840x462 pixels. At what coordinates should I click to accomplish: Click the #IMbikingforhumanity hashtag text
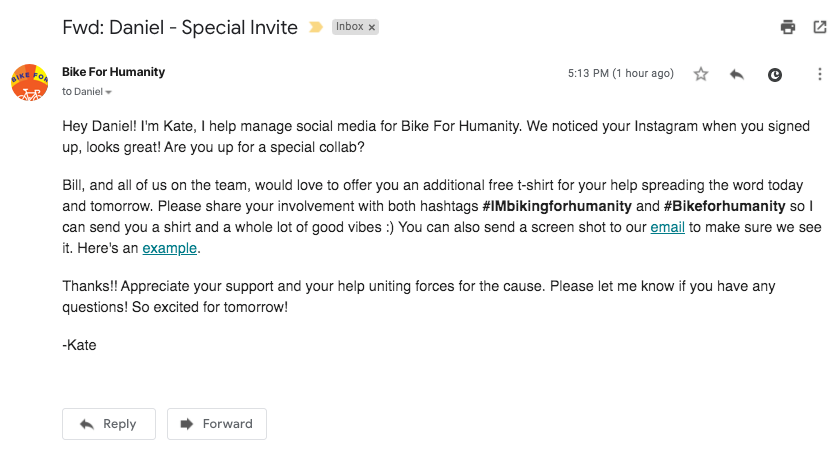coord(556,208)
